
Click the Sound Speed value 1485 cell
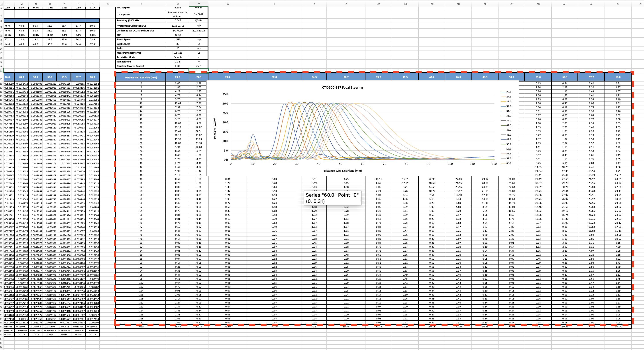[x=177, y=39]
